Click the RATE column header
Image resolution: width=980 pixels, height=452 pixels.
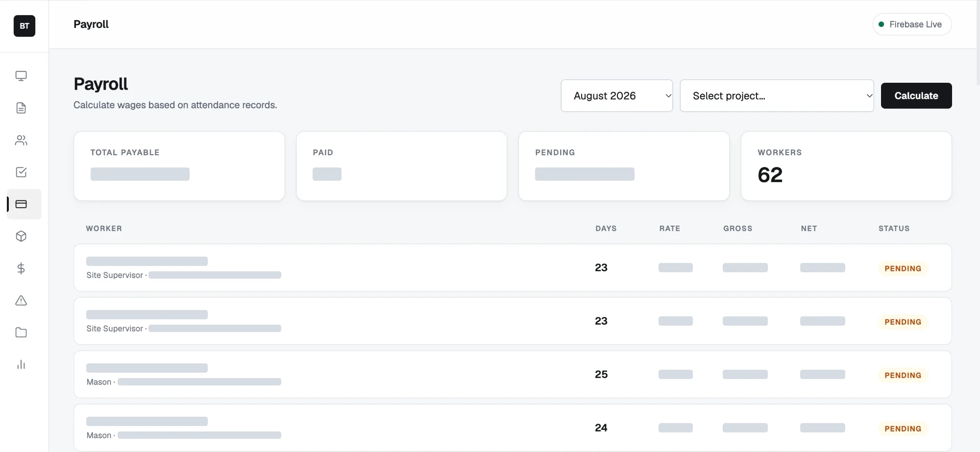(x=669, y=228)
